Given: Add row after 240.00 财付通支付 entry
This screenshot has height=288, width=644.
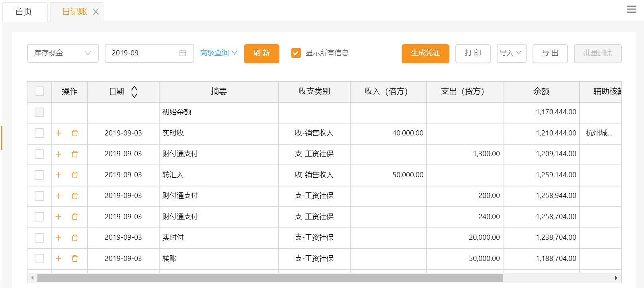Looking at the screenshot, I should pos(59,217).
